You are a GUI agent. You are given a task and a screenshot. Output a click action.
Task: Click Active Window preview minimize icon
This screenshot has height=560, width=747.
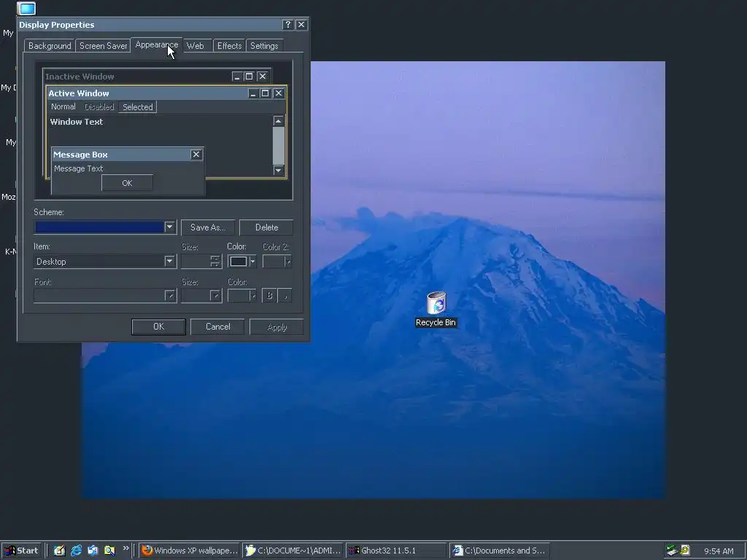coord(253,93)
